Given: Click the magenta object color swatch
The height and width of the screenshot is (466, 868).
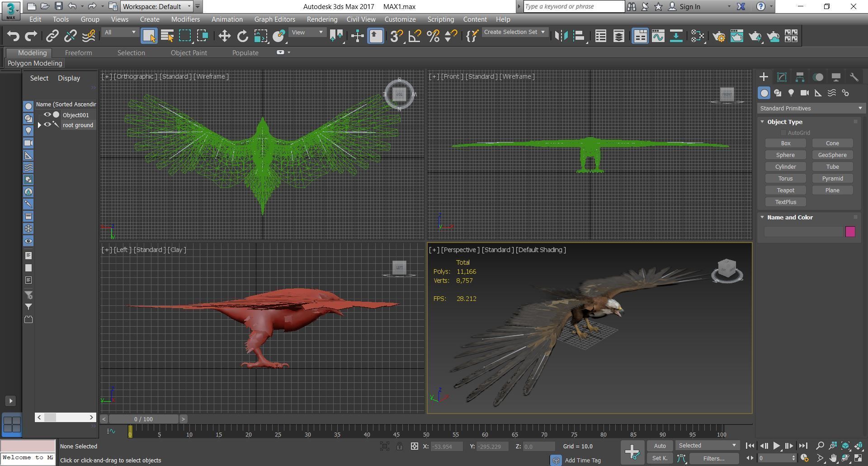Looking at the screenshot, I should [850, 232].
